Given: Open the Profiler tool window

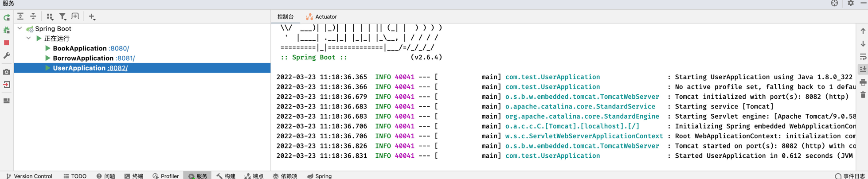Looking at the screenshot, I should 165,176.
